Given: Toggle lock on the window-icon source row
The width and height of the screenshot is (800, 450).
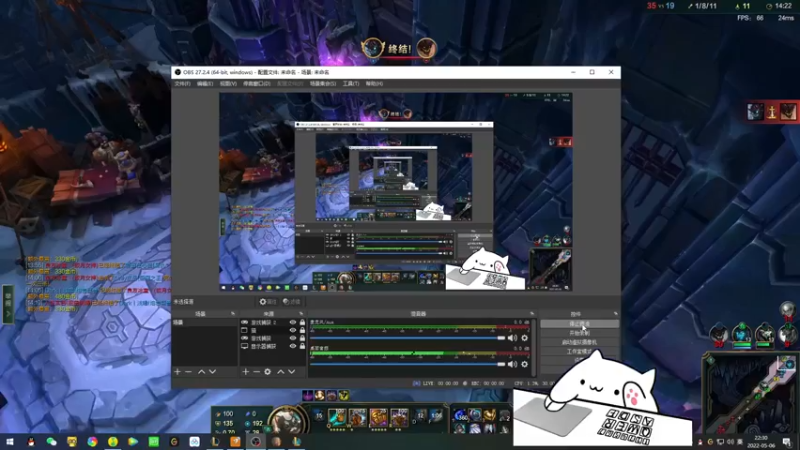Looking at the screenshot, I should pyautogui.click(x=302, y=330).
